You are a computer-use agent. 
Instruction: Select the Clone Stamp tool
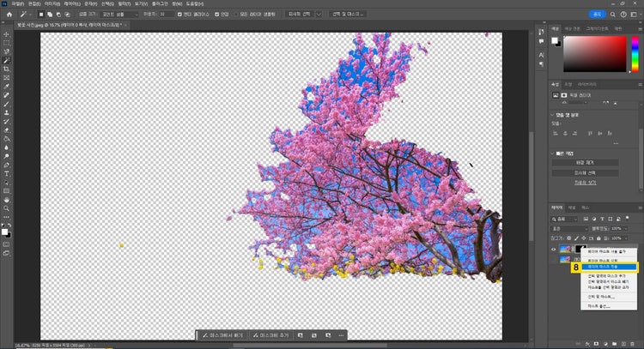click(7, 112)
